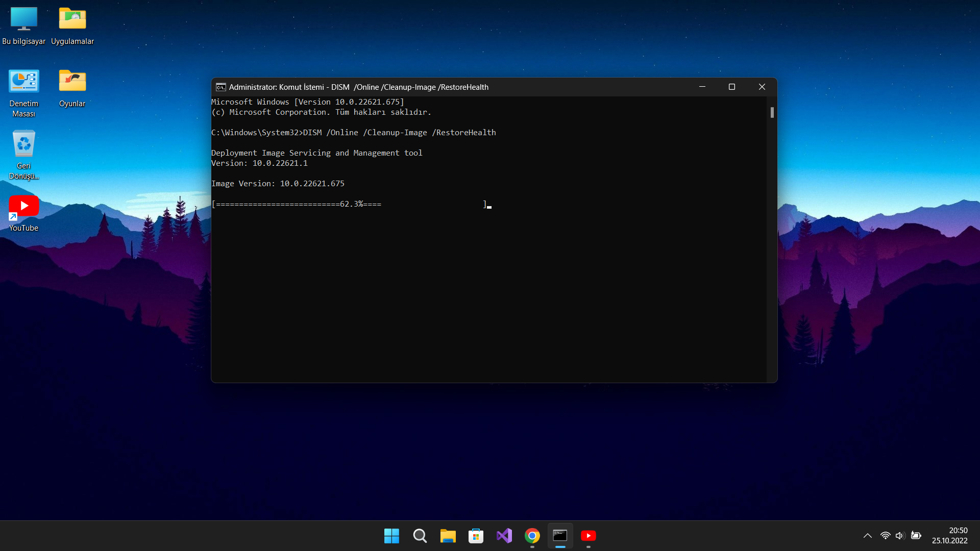Launch YouTube desktop shortcut

(x=23, y=207)
